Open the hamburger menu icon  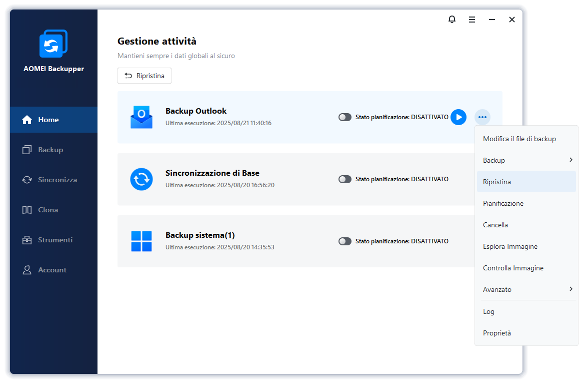point(472,20)
